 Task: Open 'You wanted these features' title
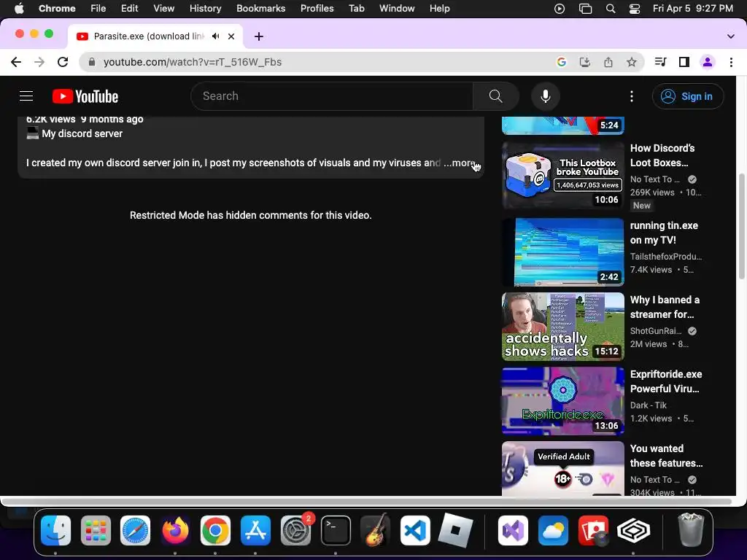point(666,456)
